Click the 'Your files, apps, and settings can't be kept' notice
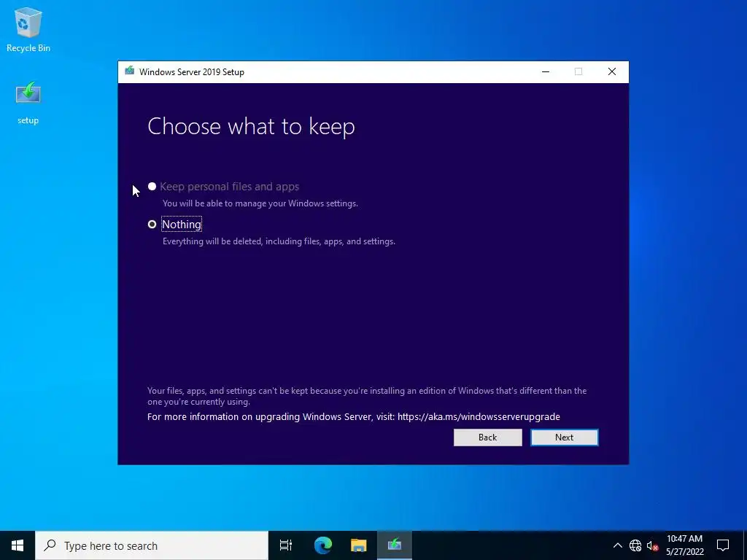The image size is (747, 560). (367, 396)
